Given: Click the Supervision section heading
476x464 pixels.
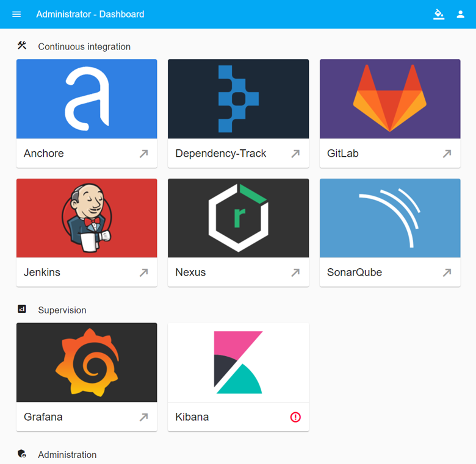Looking at the screenshot, I should tap(62, 310).
